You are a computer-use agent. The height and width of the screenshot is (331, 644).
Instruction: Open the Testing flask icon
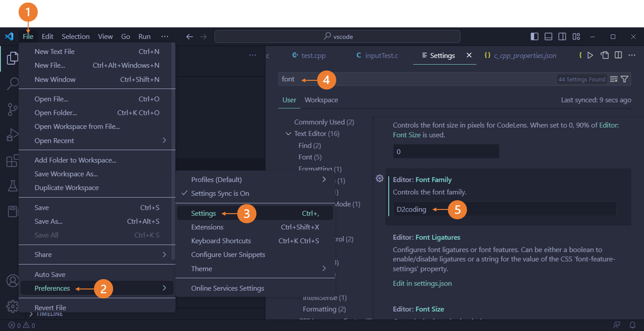click(x=12, y=186)
